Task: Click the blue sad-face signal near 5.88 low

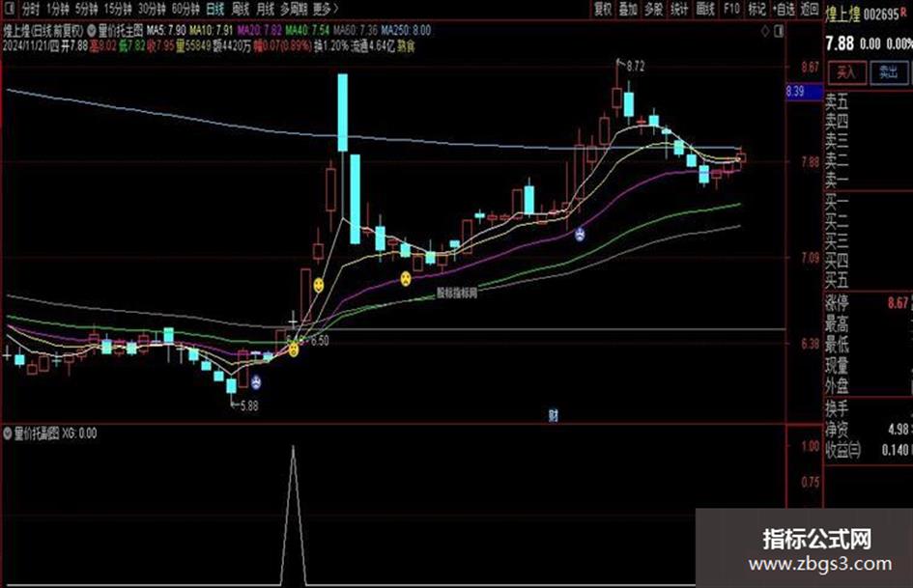Action: [256, 382]
